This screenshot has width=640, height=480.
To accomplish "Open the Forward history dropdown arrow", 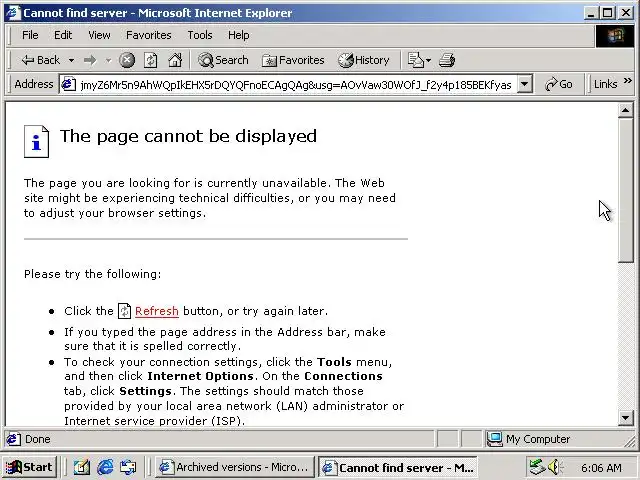I will (108, 60).
